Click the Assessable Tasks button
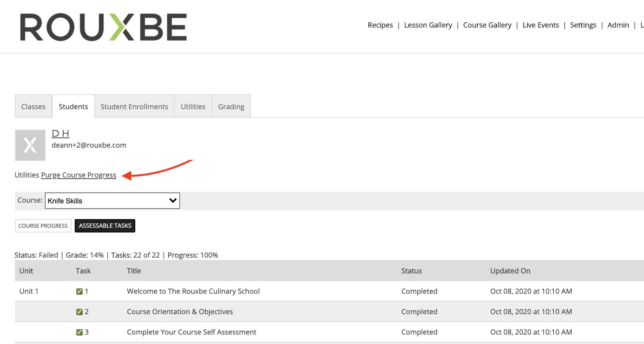 tap(105, 226)
